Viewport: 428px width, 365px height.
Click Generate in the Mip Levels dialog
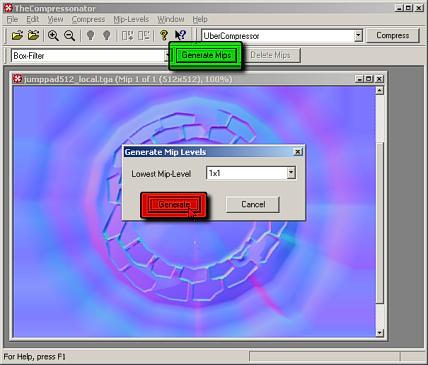click(x=174, y=204)
